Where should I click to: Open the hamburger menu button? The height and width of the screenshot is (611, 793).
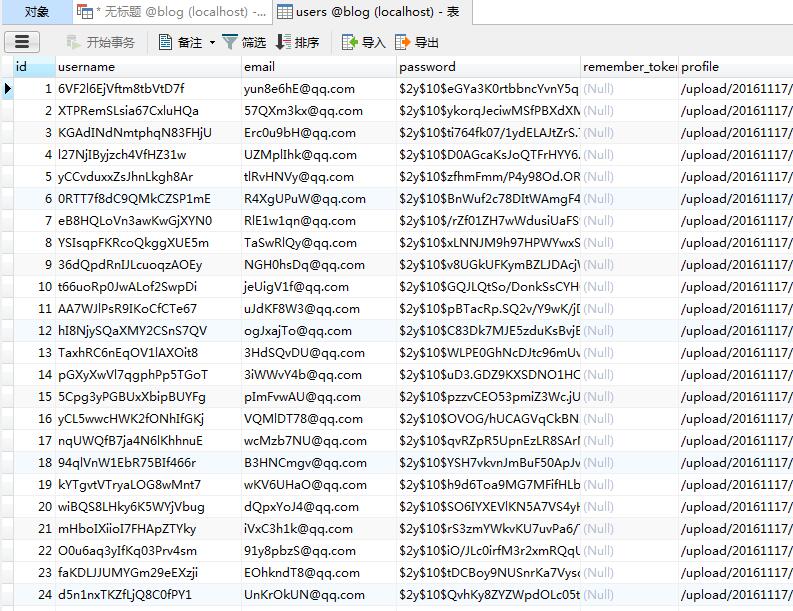click(x=22, y=42)
